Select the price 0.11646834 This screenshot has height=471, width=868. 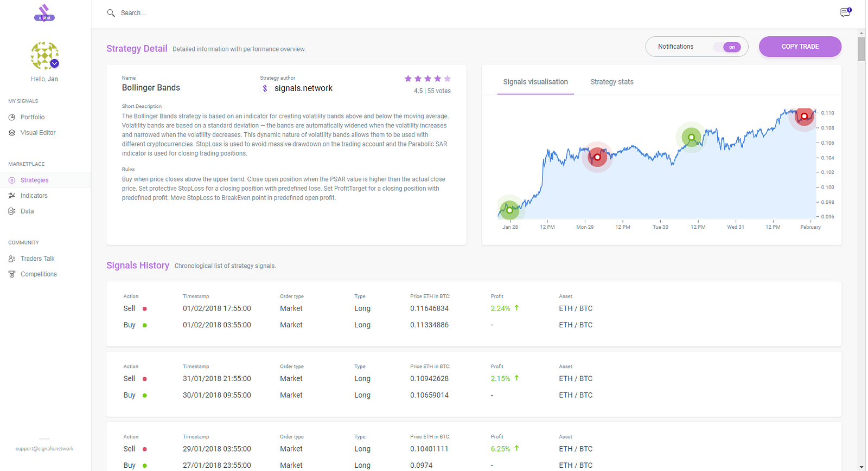[x=429, y=308]
